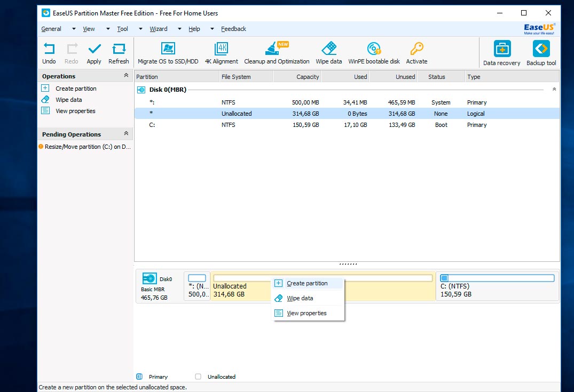Click the Undo toolbar icon
Viewport: 574px width, 392px height.
(x=49, y=53)
